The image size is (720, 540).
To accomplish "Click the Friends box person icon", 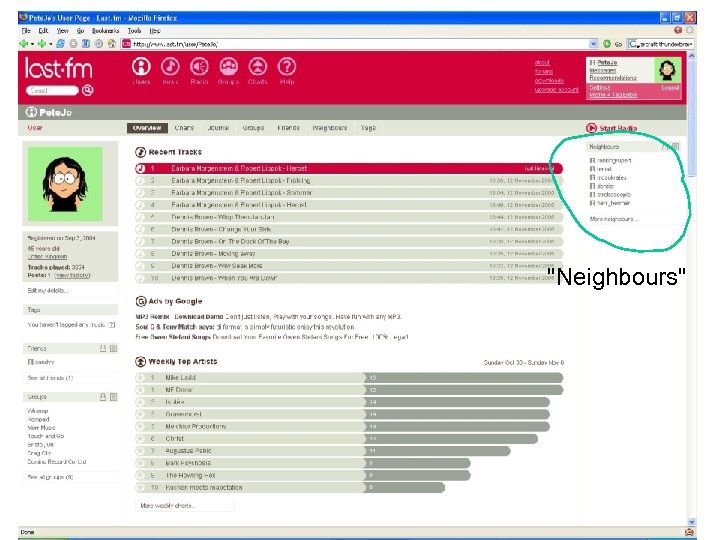I will pos(103,349).
